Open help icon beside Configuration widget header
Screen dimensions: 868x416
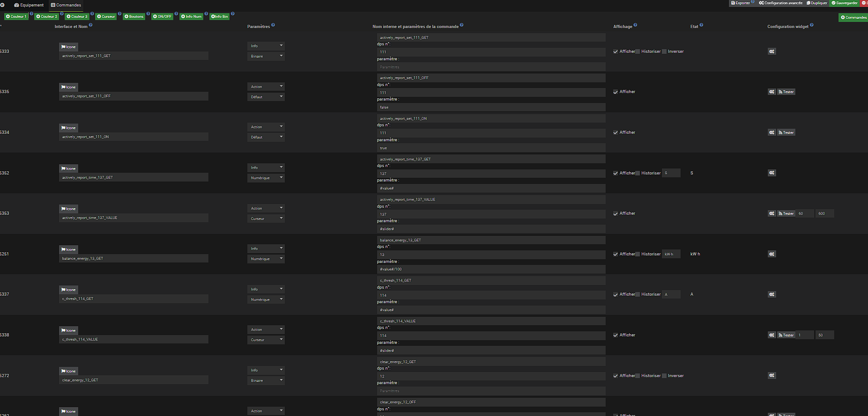tap(812, 25)
